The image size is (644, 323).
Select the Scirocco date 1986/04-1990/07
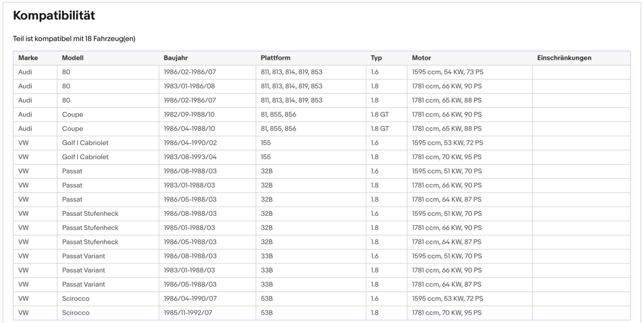click(190, 299)
